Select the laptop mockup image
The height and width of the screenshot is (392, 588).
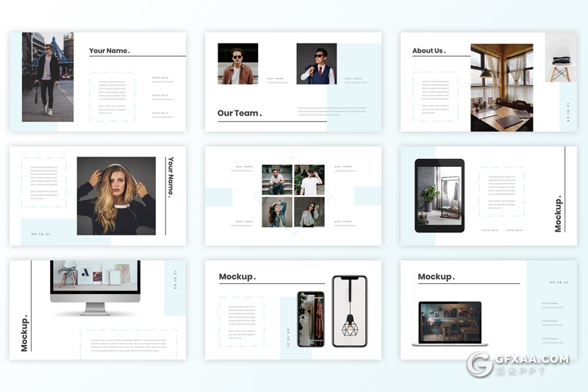click(450, 324)
